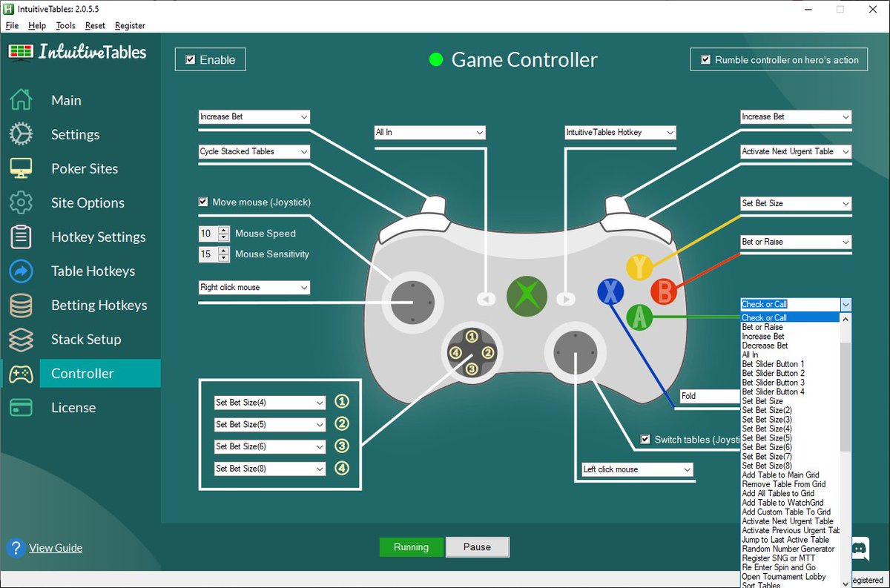
Task: Click the dropdown list scrollbar thumb
Action: (845, 397)
